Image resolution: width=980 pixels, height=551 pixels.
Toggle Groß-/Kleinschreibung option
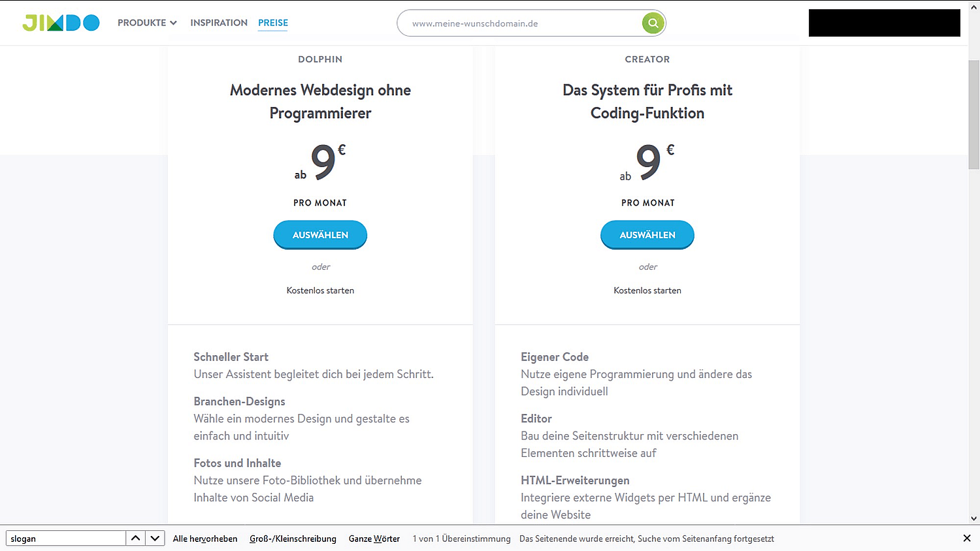(293, 539)
